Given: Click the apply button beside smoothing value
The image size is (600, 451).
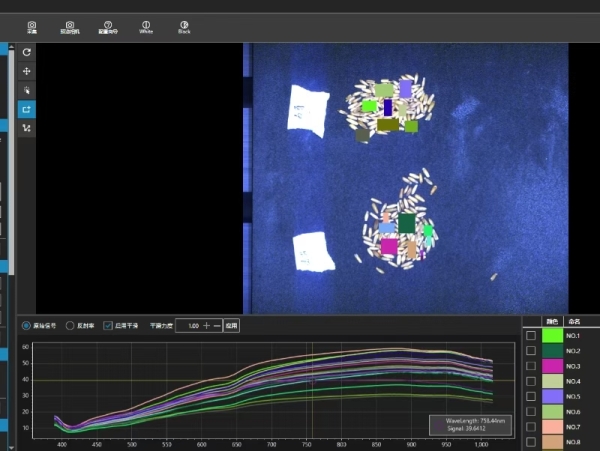Looking at the screenshot, I should (x=231, y=325).
